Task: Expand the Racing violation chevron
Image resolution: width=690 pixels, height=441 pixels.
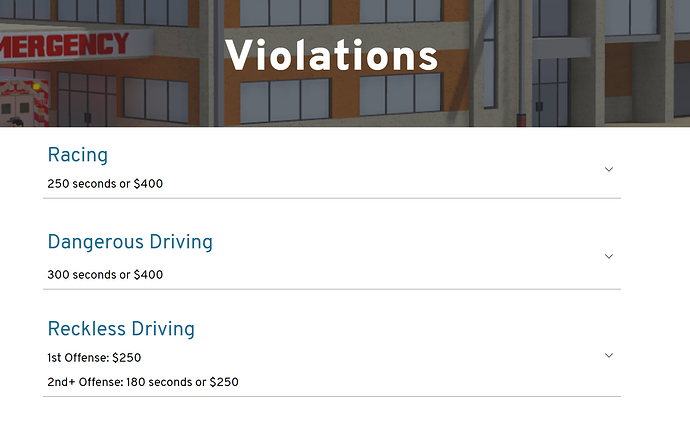Action: (609, 169)
